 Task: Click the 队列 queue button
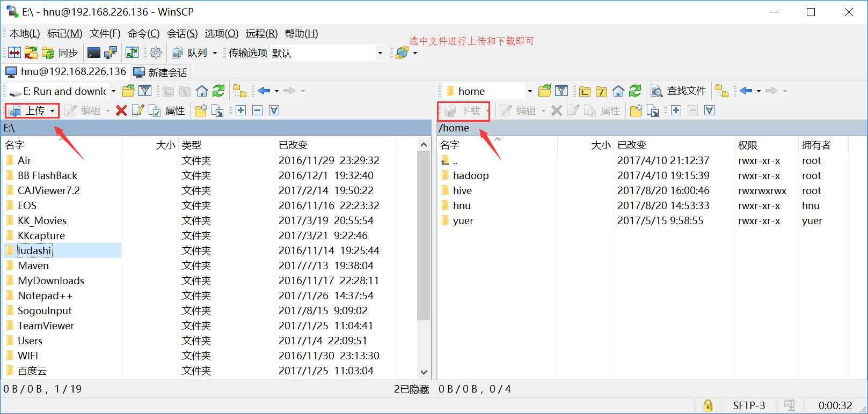pyautogui.click(x=189, y=53)
